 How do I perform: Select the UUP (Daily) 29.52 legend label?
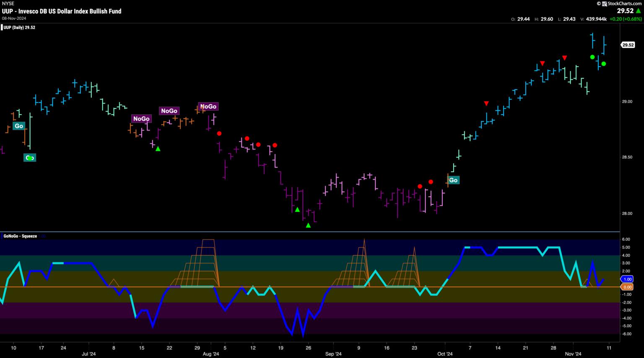tap(19, 28)
